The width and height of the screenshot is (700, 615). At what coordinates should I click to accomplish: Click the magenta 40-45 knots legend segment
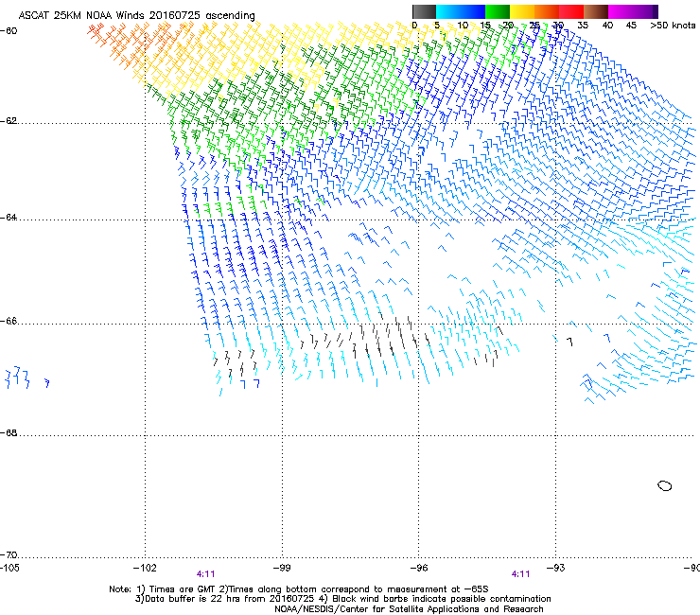[x=621, y=11]
